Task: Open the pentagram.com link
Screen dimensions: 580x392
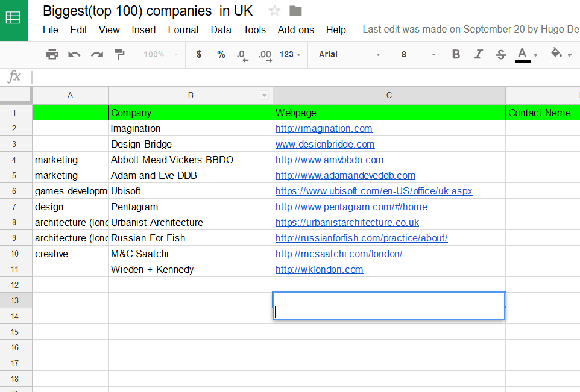Action: (351, 207)
